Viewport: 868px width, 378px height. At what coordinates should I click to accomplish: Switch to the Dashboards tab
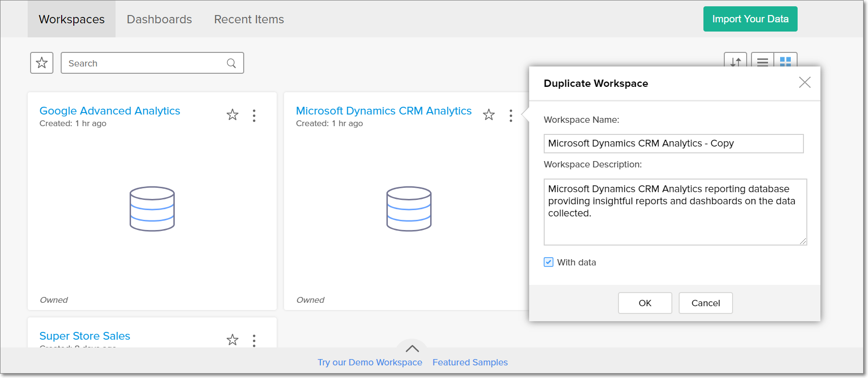tap(159, 19)
